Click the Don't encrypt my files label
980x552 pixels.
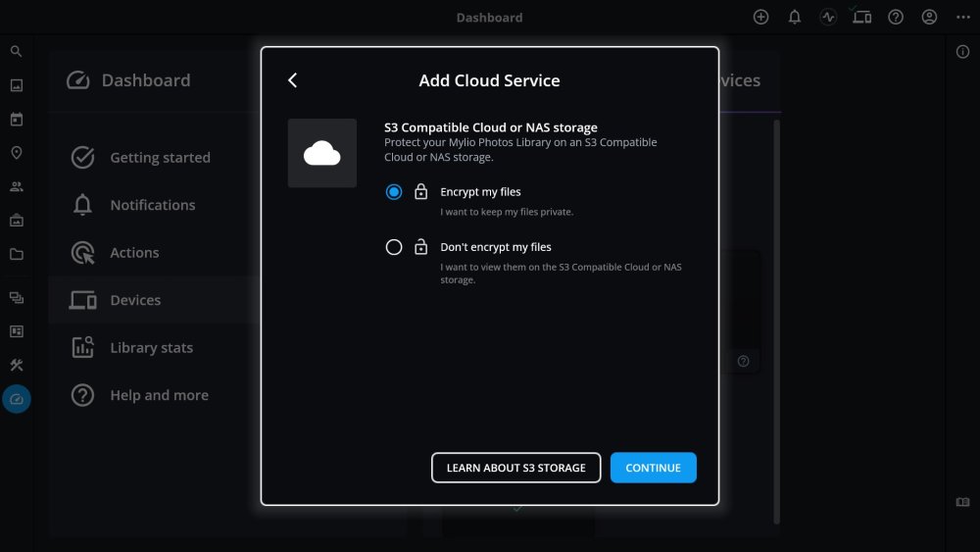(x=496, y=247)
